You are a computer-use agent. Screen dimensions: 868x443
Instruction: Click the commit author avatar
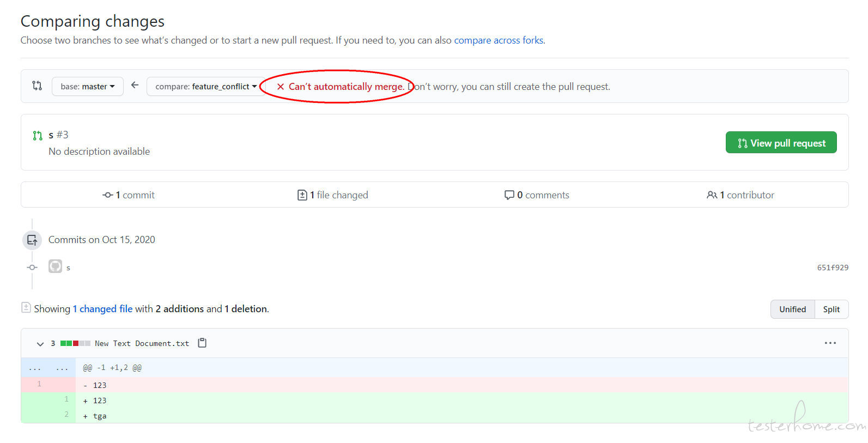(55, 266)
